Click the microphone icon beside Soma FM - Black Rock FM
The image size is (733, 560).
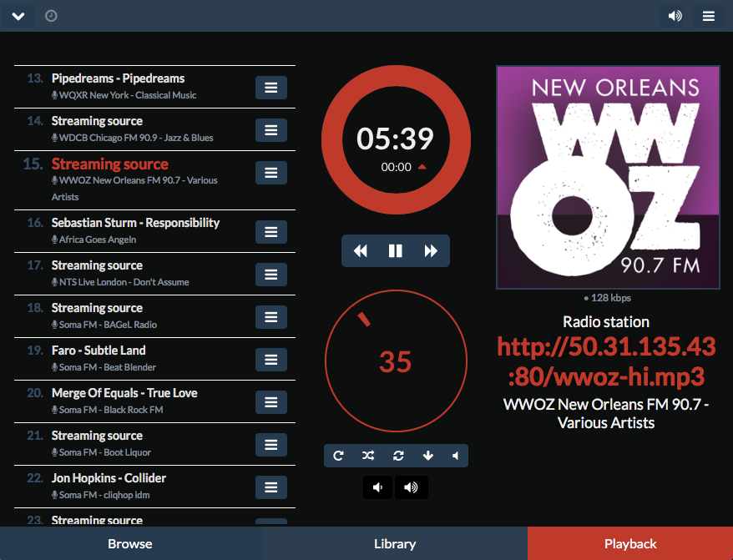[55, 410]
